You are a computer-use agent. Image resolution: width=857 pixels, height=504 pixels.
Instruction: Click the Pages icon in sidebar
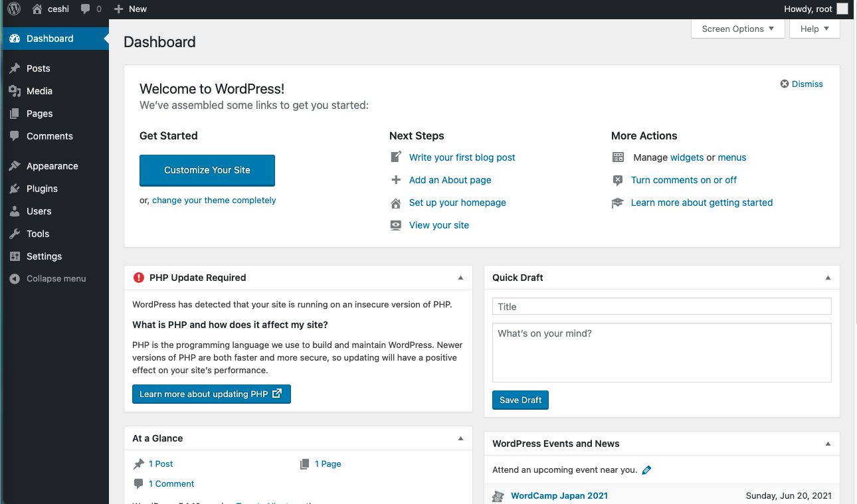tap(15, 114)
